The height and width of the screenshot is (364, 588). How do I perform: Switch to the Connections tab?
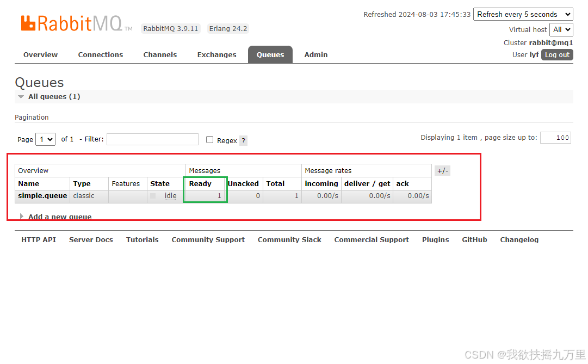tap(101, 55)
